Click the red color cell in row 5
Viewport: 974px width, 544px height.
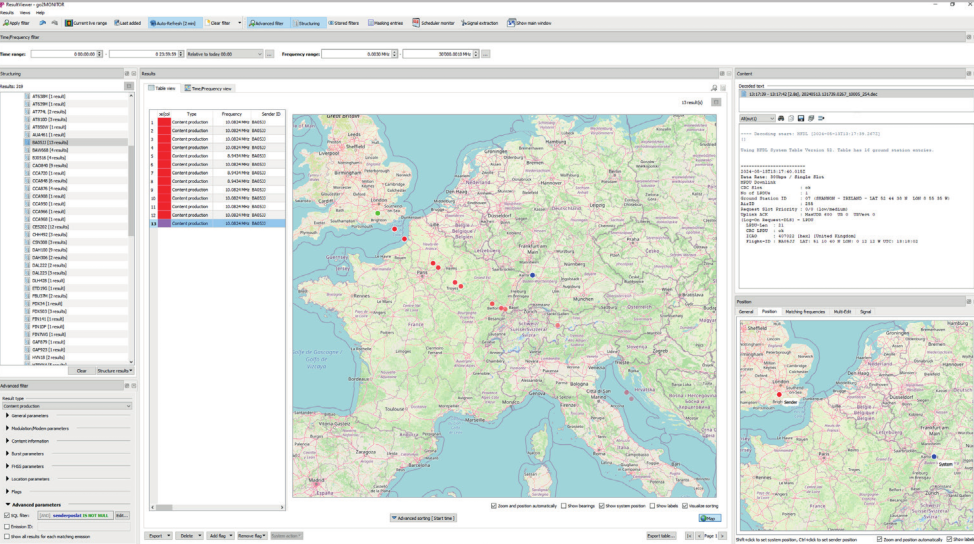[164, 155]
